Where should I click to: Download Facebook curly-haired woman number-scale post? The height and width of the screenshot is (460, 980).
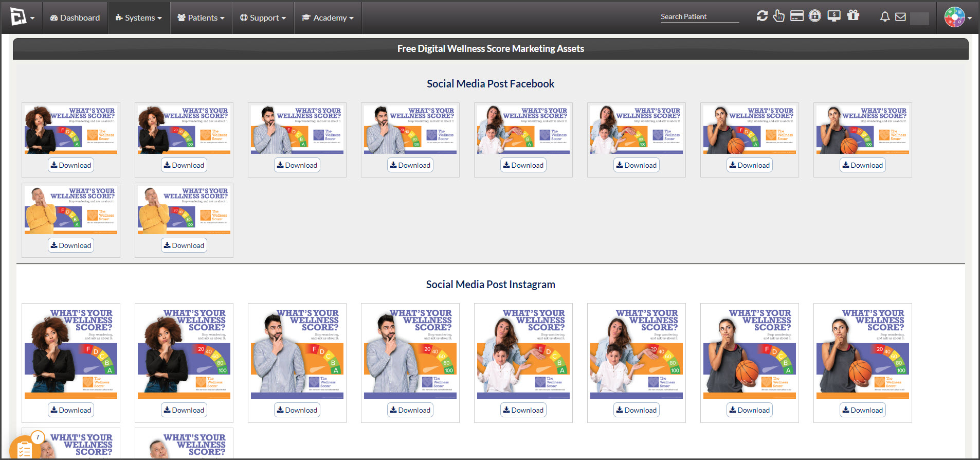pos(184,165)
